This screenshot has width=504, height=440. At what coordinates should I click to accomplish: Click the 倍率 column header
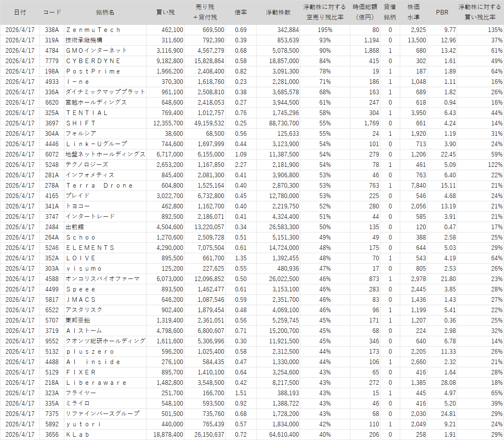point(241,12)
